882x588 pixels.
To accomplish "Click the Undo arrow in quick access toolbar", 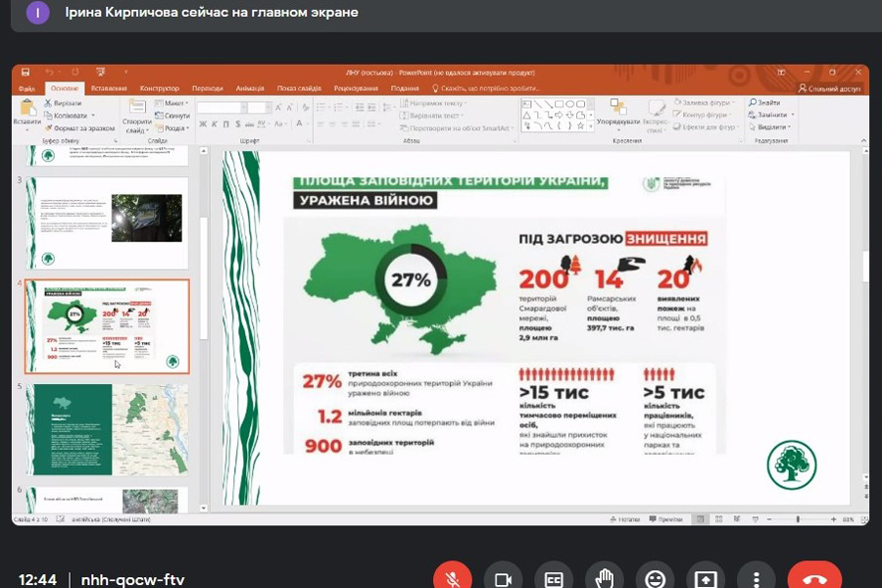I will coord(49,72).
